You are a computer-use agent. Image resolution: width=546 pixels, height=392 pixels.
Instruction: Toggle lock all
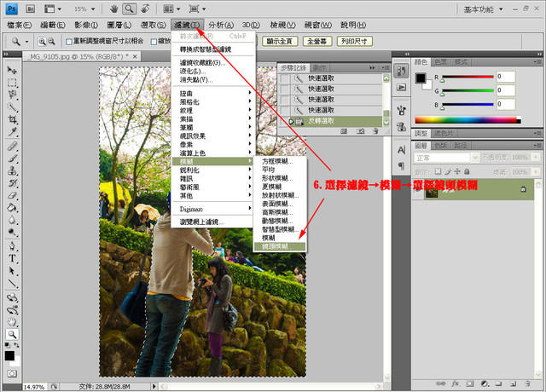[x=467, y=171]
